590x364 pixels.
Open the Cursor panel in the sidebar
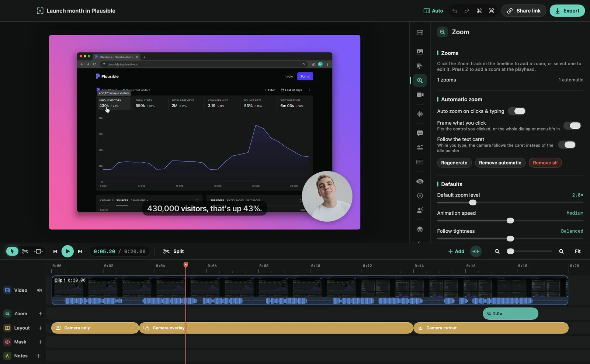click(420, 66)
